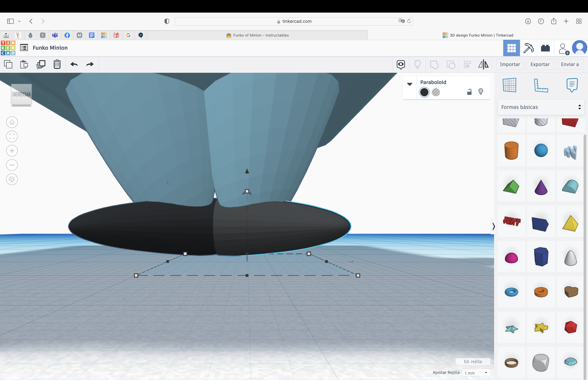Click the Group shapes icon
The image size is (588, 380).
coord(434,65)
